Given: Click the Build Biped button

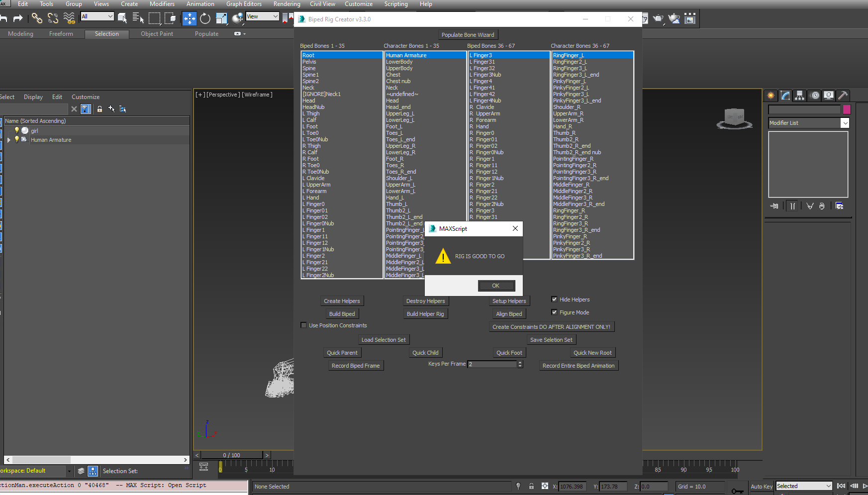Looking at the screenshot, I should pyautogui.click(x=342, y=314).
